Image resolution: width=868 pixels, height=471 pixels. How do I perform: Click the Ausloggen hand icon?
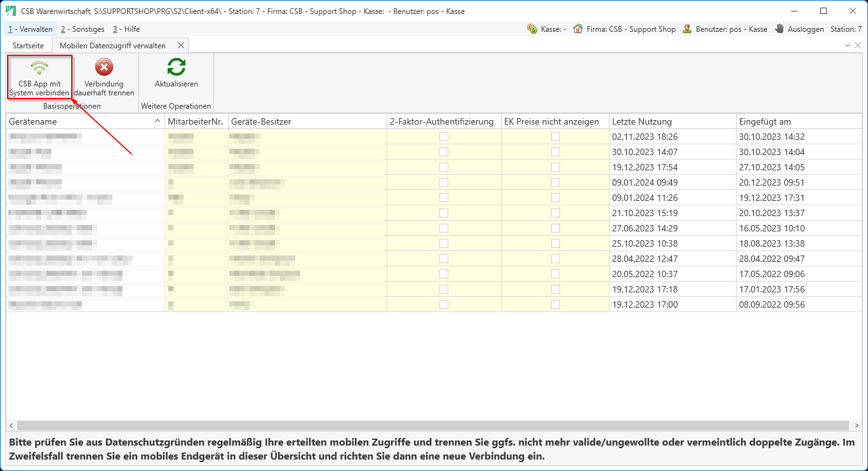click(779, 29)
